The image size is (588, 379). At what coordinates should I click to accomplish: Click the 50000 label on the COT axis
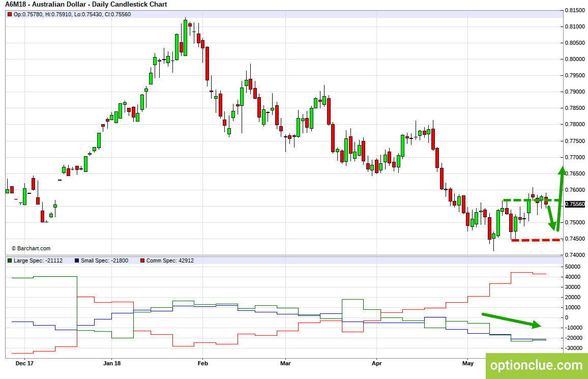pyautogui.click(x=573, y=267)
